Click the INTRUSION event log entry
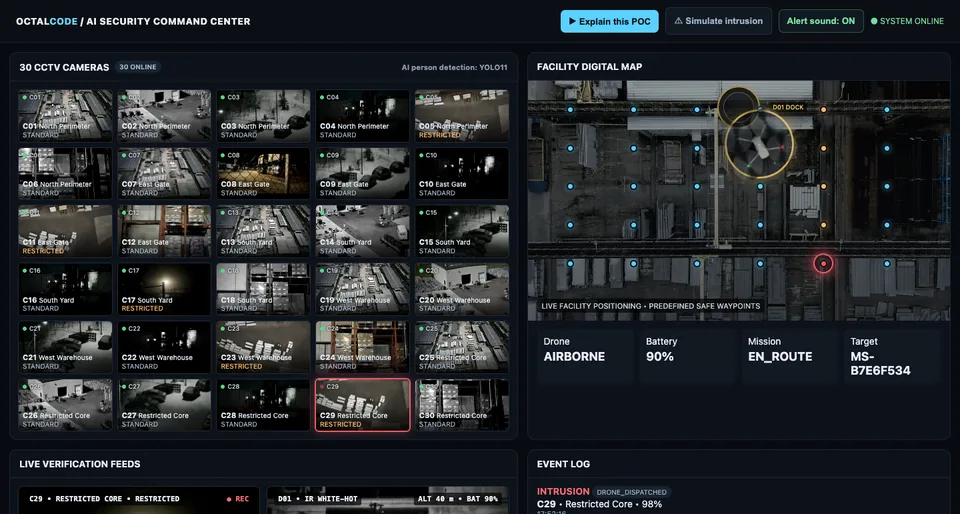Screen dimensions: 960x514 tap(563, 491)
